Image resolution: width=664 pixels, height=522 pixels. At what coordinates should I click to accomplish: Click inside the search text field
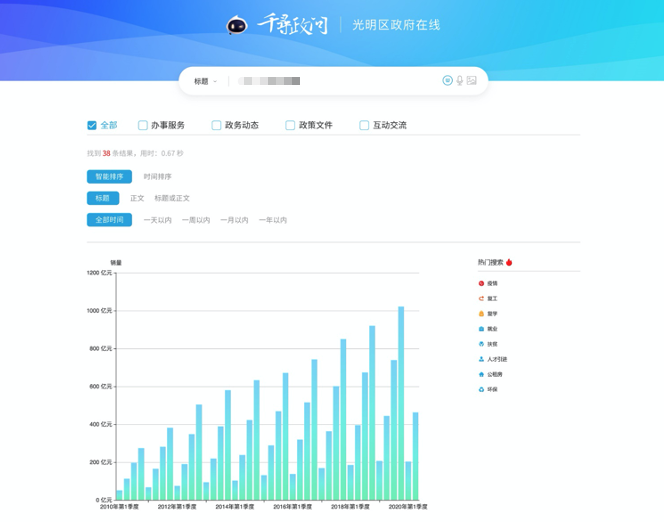point(330,81)
